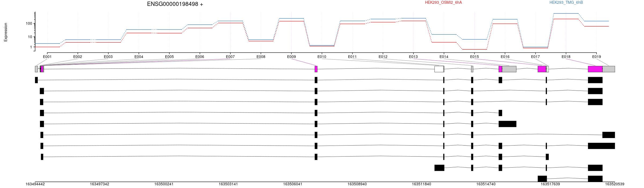Click genomic coordinate 163500241
Screen dimensions: 644x188
coord(164,184)
